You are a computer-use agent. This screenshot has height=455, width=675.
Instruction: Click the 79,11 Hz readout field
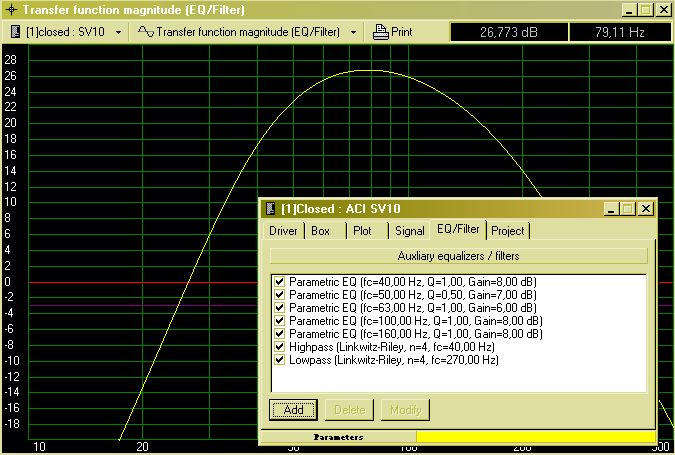(620, 32)
